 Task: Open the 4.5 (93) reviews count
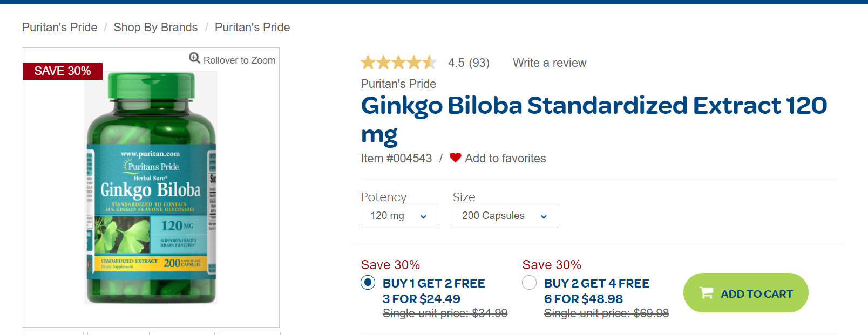pyautogui.click(x=469, y=63)
